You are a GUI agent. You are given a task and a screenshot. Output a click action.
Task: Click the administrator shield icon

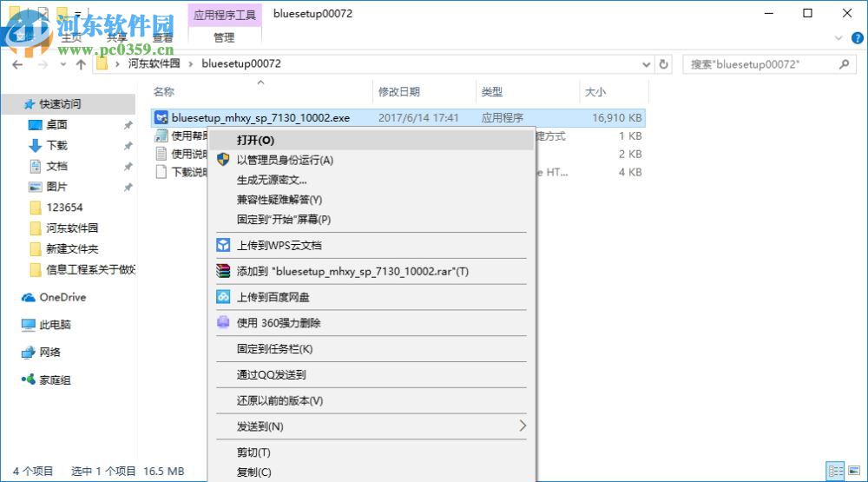(x=223, y=160)
